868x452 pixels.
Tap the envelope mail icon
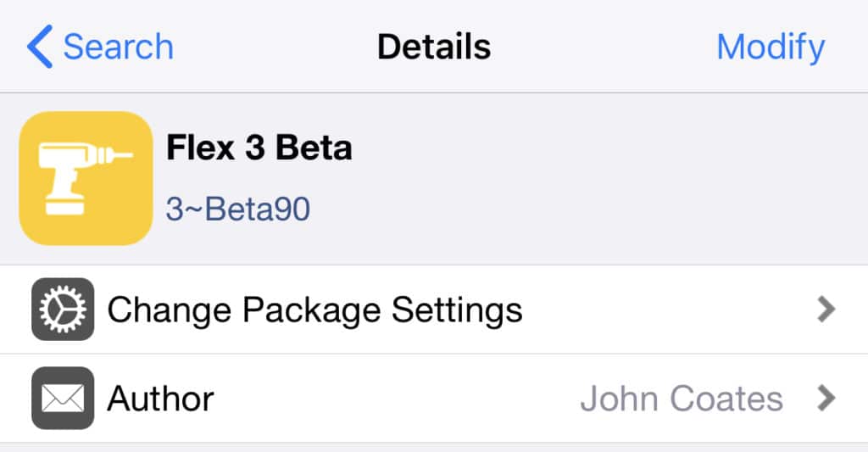click(x=63, y=398)
